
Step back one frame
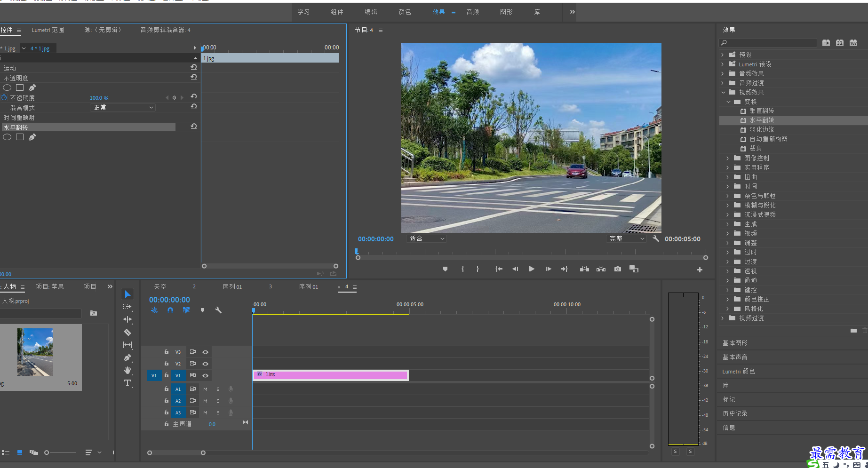coord(515,269)
